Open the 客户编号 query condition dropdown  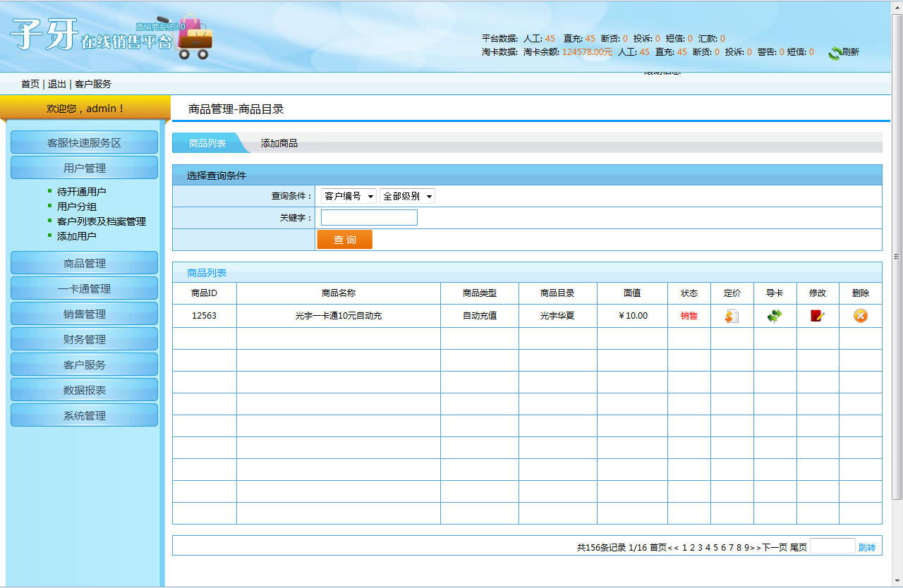(349, 196)
